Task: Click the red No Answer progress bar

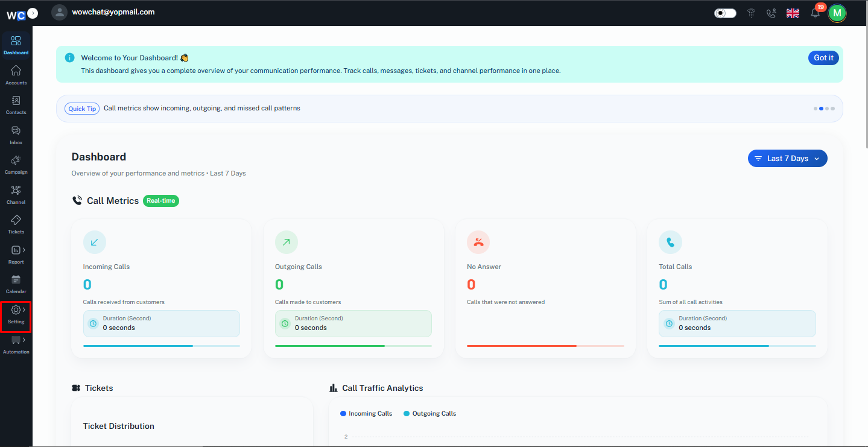Action: click(x=545, y=346)
